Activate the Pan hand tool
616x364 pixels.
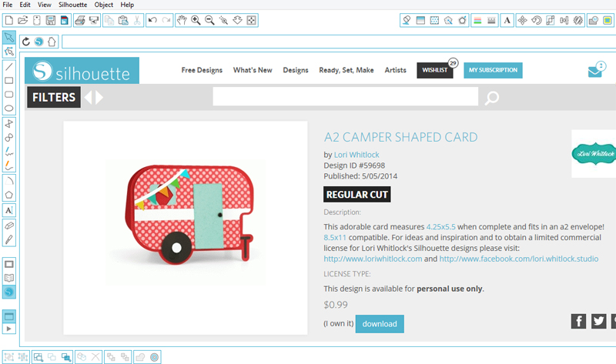[x=182, y=20]
